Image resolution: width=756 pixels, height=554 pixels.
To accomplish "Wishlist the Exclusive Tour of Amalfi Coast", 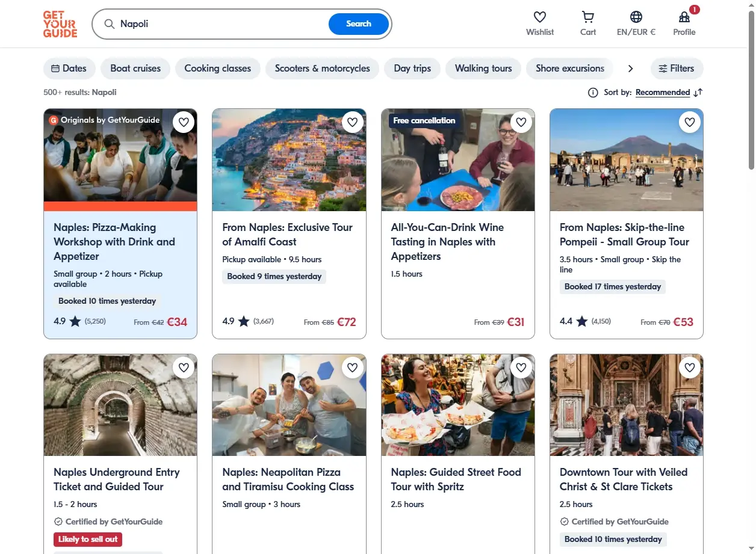I will (x=352, y=122).
